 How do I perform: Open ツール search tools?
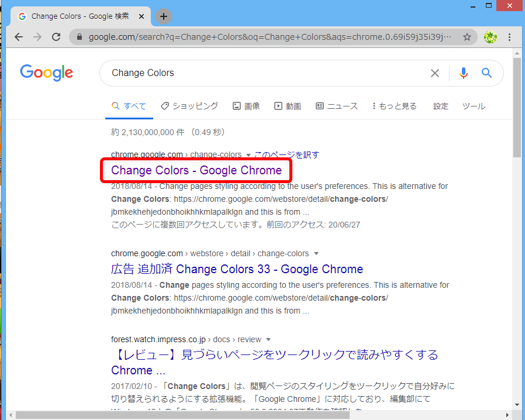point(474,106)
